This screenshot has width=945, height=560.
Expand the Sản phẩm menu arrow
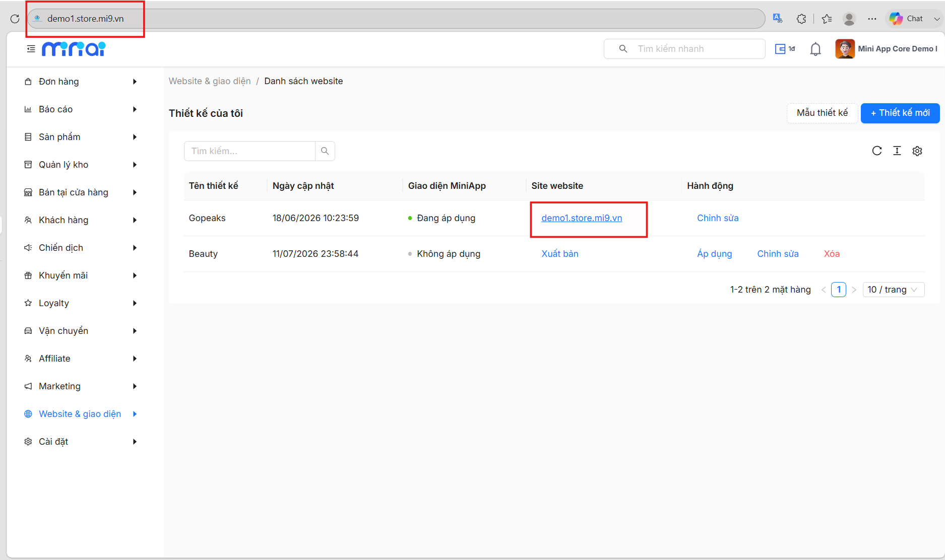[135, 137]
